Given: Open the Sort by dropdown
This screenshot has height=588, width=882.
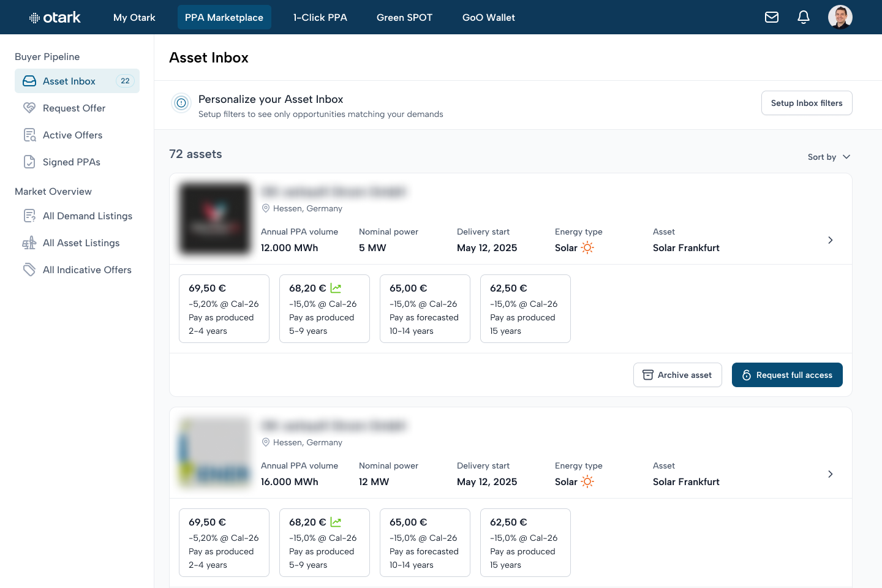Looking at the screenshot, I should point(829,157).
